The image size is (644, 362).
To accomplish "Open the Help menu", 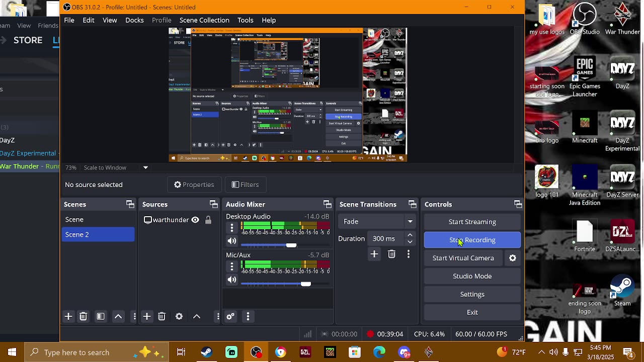I will (269, 20).
